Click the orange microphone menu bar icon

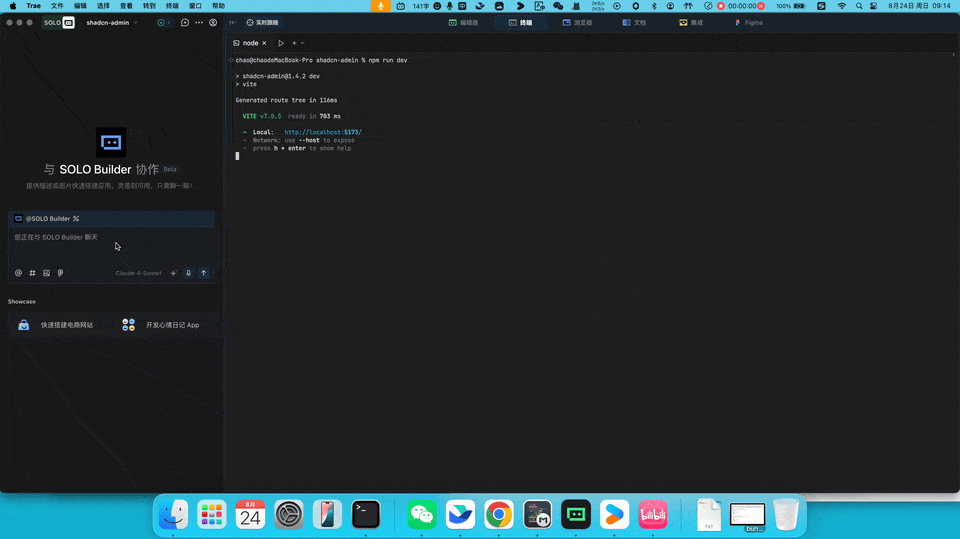tap(380, 6)
